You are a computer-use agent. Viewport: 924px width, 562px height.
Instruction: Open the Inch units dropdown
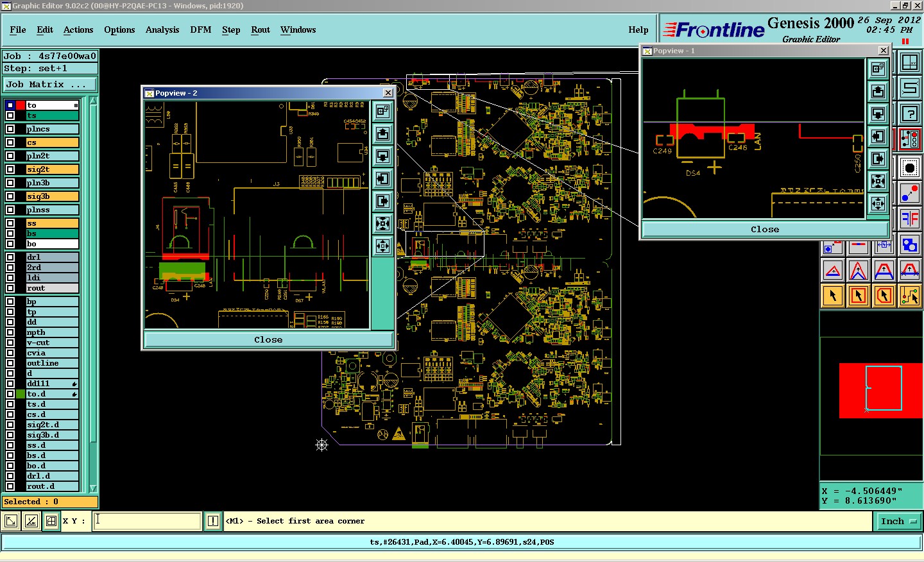pos(898,521)
